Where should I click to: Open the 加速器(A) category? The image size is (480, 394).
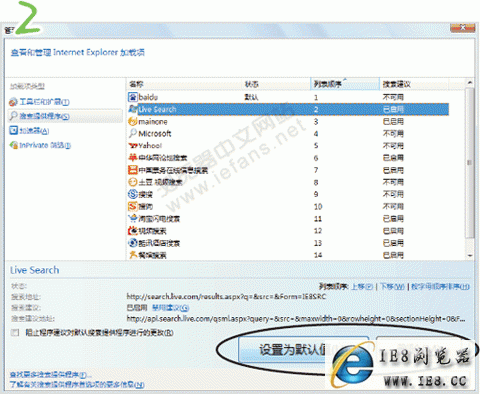34,131
